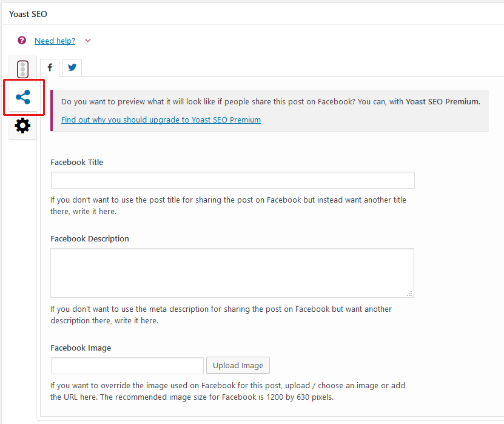504x424 pixels.
Task: Click inside the Facebook Description textarea
Action: tap(232, 272)
